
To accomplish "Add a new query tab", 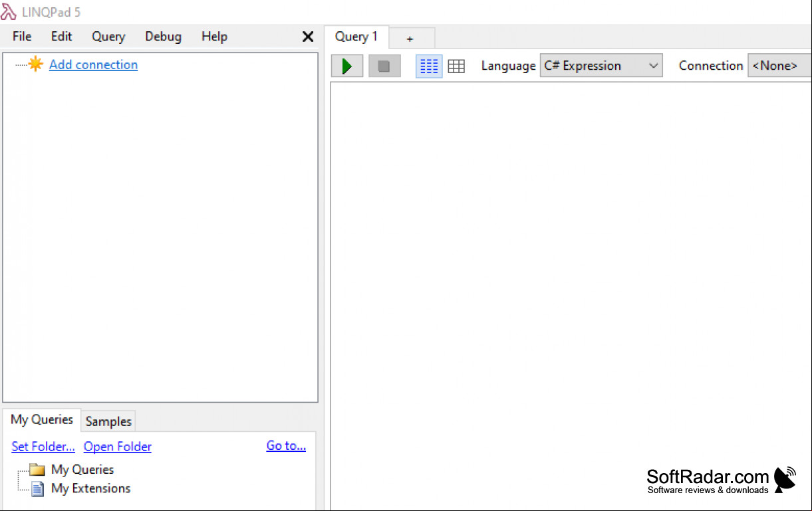I will click(410, 39).
